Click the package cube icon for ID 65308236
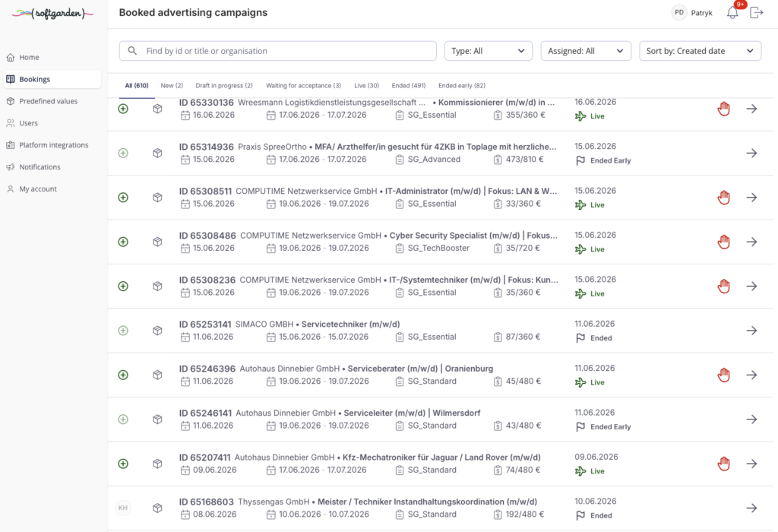The width and height of the screenshot is (778, 532). click(157, 287)
